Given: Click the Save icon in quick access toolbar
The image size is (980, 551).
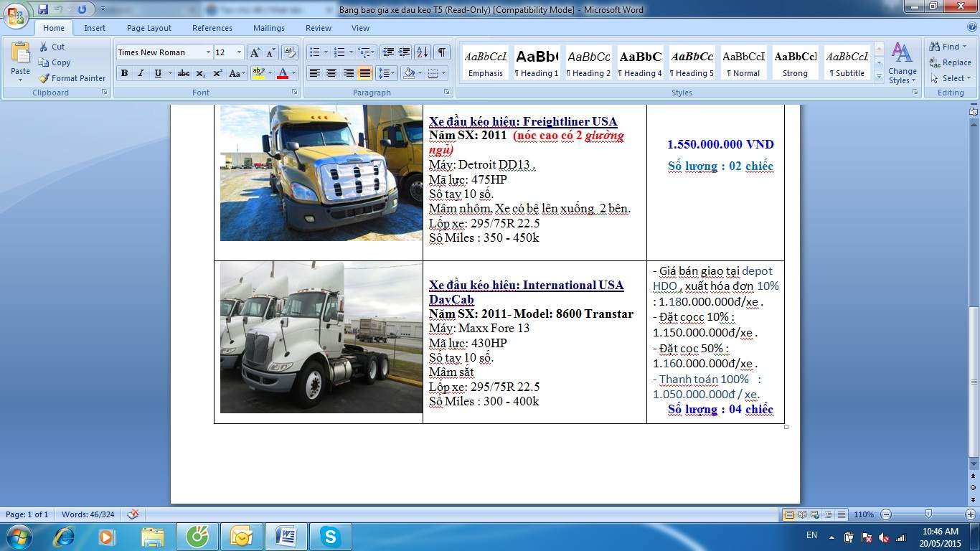Looking at the screenshot, I should pyautogui.click(x=43, y=9).
